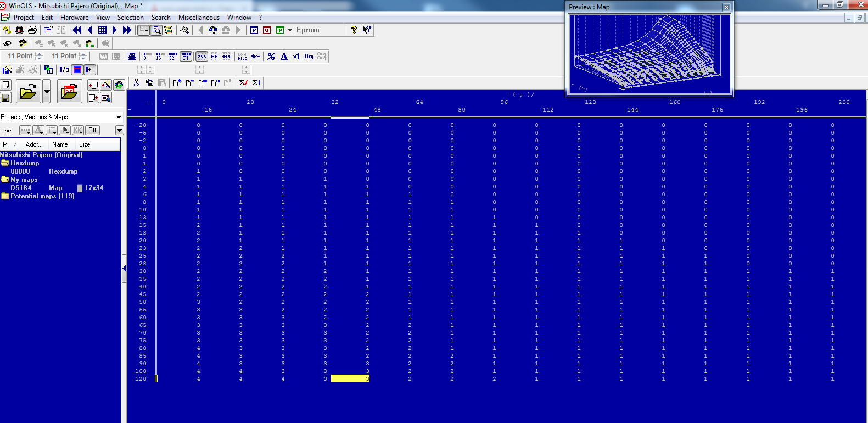
Task: Click the scissors cut icon
Action: pyautogui.click(x=136, y=83)
